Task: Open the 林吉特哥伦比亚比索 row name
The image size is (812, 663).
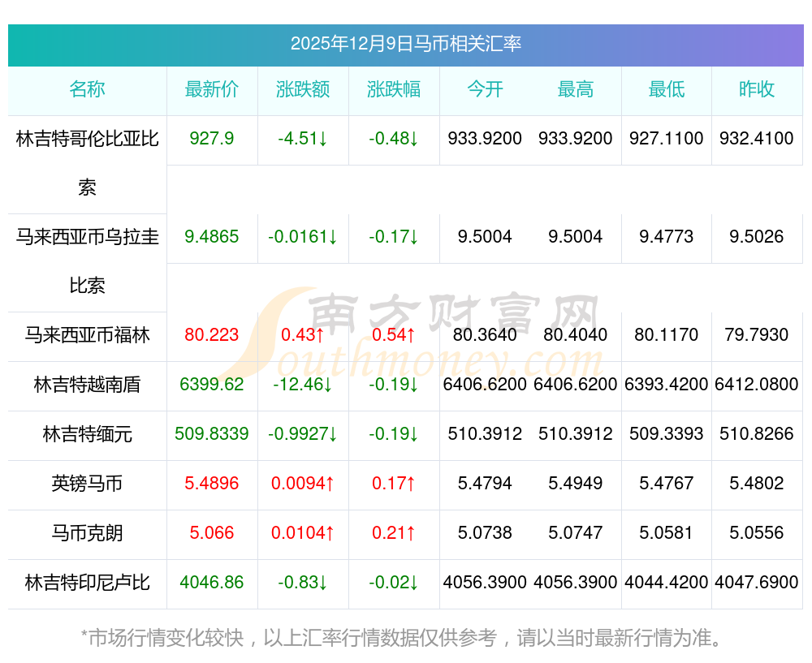Action: (87, 163)
